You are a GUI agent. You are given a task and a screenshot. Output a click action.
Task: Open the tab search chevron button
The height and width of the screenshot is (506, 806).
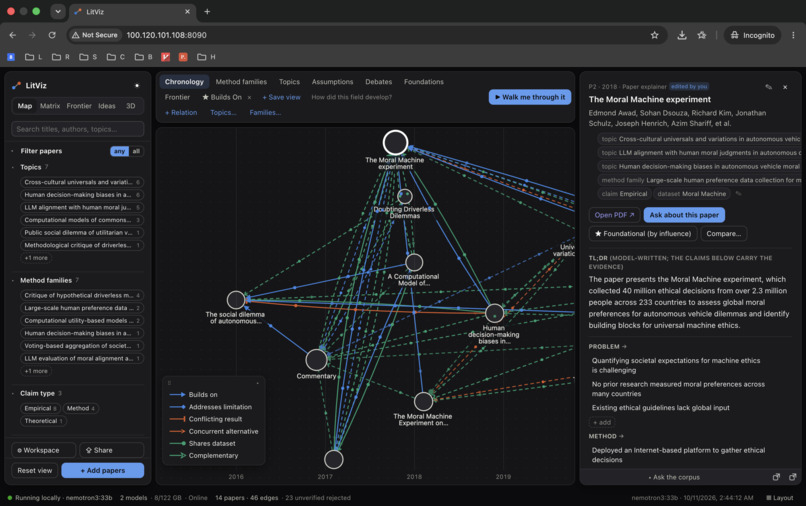(58, 11)
